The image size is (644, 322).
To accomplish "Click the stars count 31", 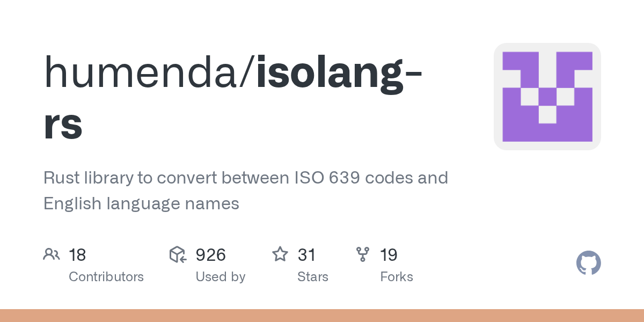I will [x=306, y=255].
